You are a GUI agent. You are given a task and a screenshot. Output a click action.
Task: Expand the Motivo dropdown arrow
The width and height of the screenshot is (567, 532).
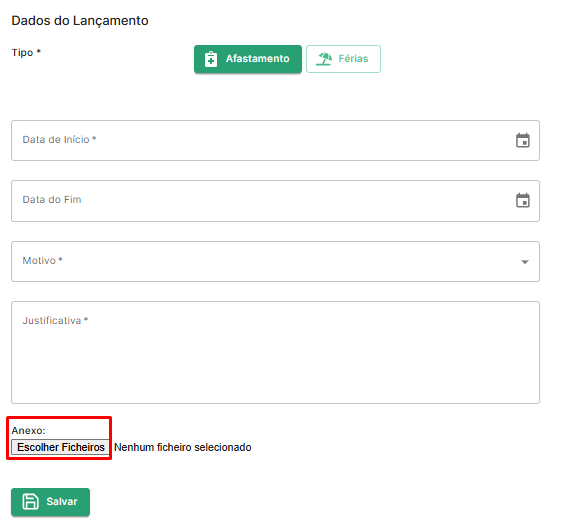[525, 261]
